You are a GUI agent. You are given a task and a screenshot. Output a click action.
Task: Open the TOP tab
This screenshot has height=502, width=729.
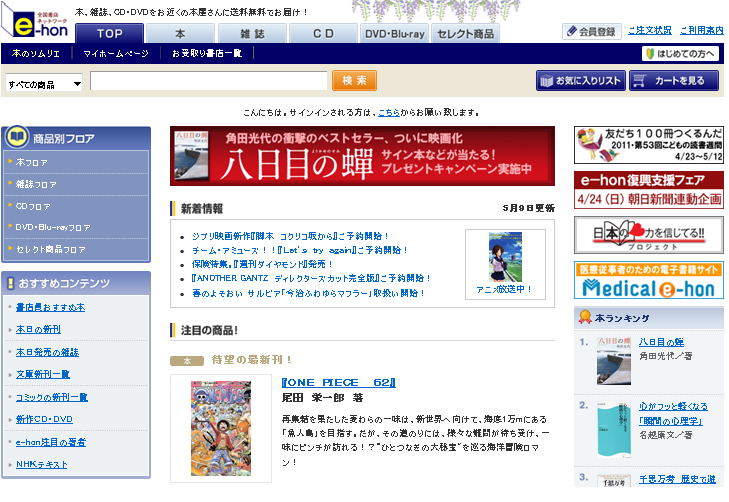pyautogui.click(x=109, y=33)
